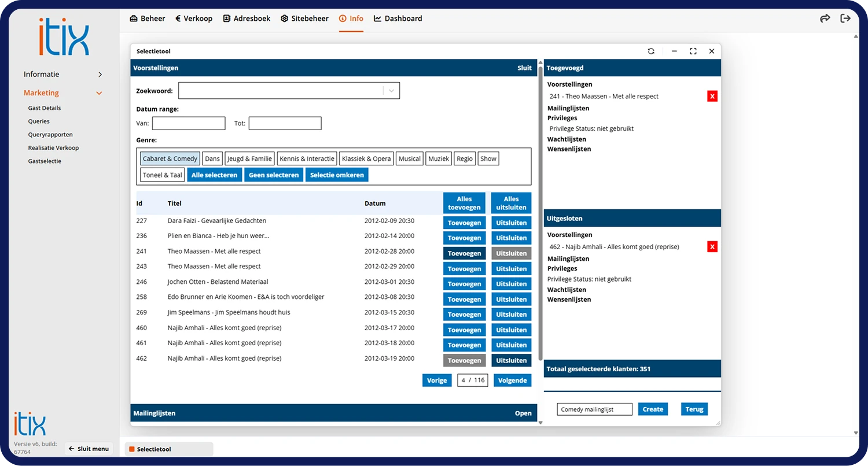Click Alles uitsluiten button

pyautogui.click(x=512, y=204)
